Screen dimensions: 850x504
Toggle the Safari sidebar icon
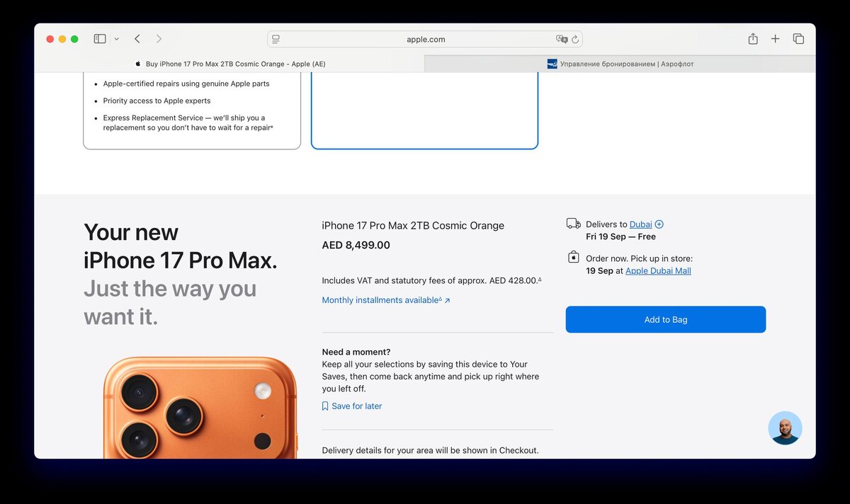coord(100,39)
